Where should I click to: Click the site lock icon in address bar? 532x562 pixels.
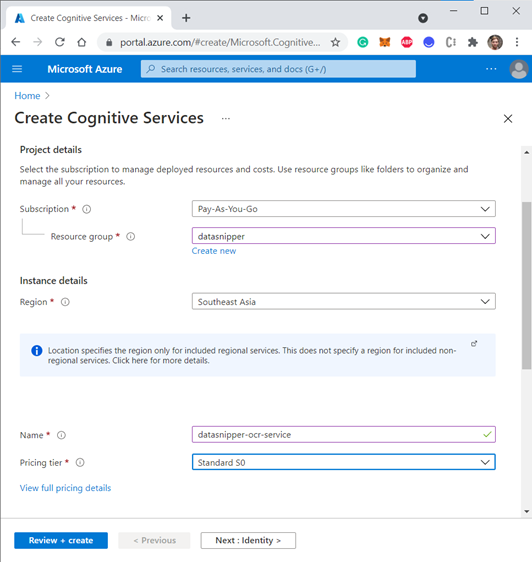(x=109, y=43)
